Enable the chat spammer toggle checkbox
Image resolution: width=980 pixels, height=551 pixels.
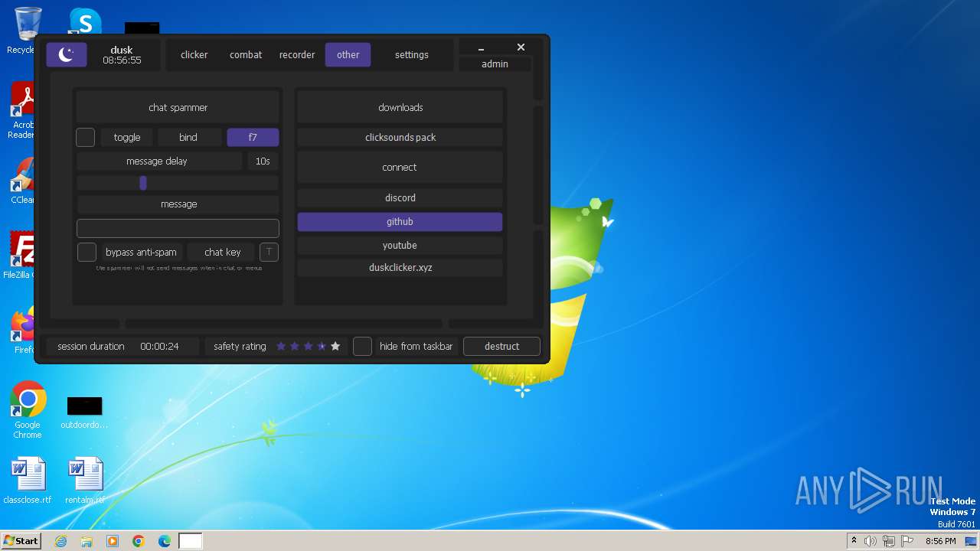click(x=86, y=137)
